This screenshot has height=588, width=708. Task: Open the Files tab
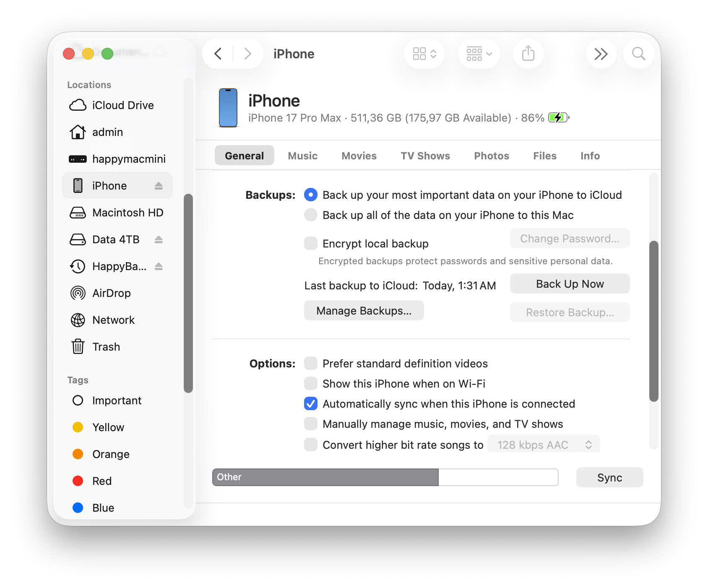[545, 156]
